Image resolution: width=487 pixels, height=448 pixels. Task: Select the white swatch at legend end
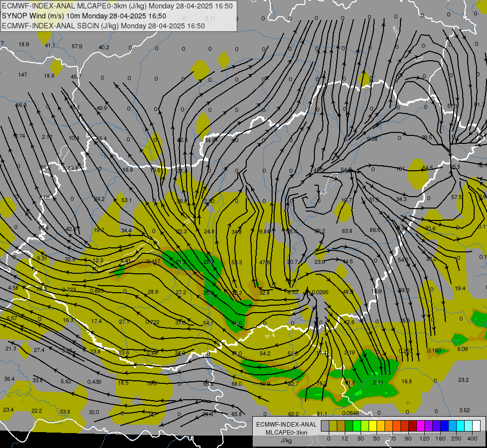tap(476, 426)
